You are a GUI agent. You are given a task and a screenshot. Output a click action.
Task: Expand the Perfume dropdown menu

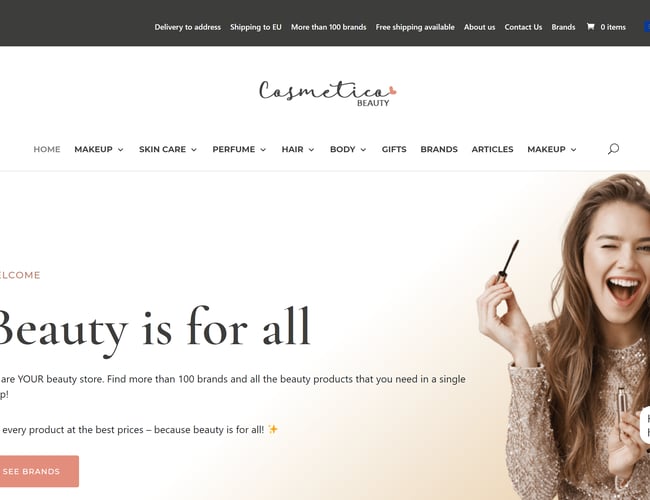[239, 149]
